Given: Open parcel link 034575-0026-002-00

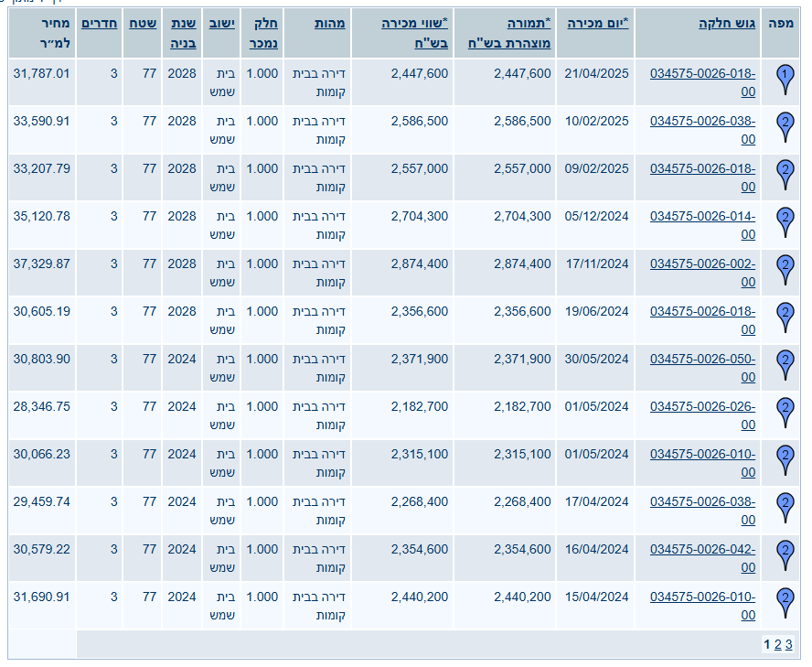Looking at the screenshot, I should (x=703, y=273).
